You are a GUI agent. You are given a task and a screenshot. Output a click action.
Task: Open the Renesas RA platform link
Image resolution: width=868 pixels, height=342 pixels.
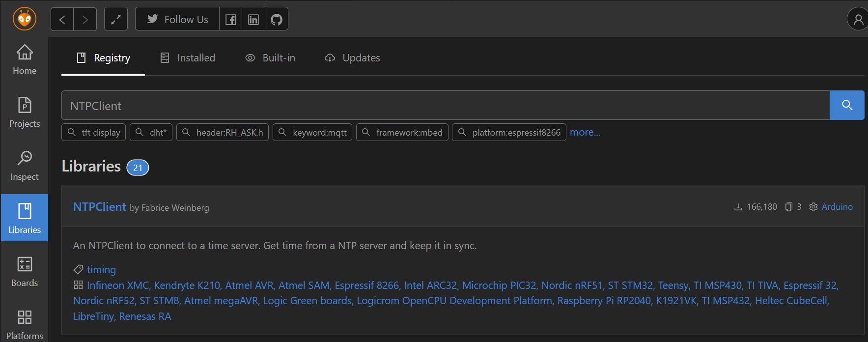[x=145, y=316]
